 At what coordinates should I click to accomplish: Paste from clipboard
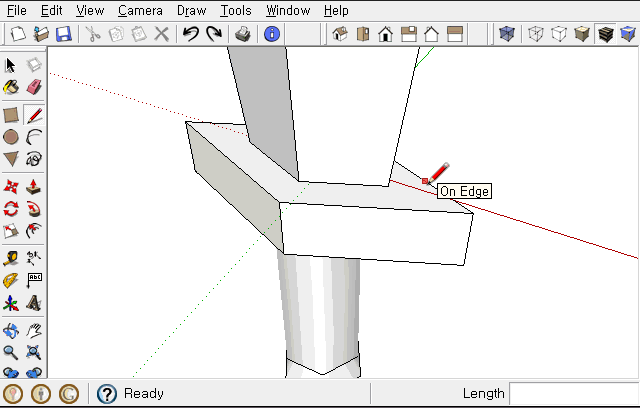click(x=139, y=34)
